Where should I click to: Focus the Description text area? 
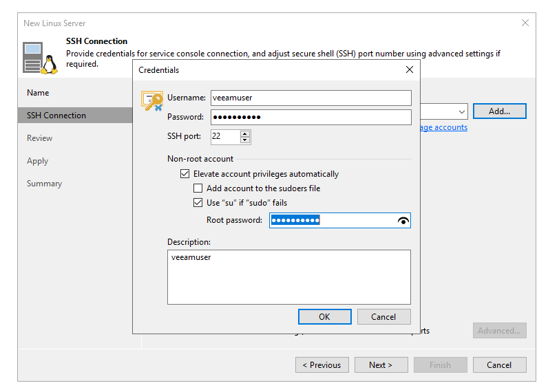point(288,276)
